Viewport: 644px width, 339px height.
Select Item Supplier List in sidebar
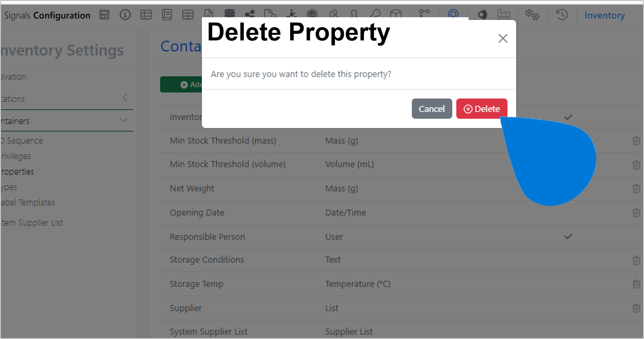tap(32, 223)
